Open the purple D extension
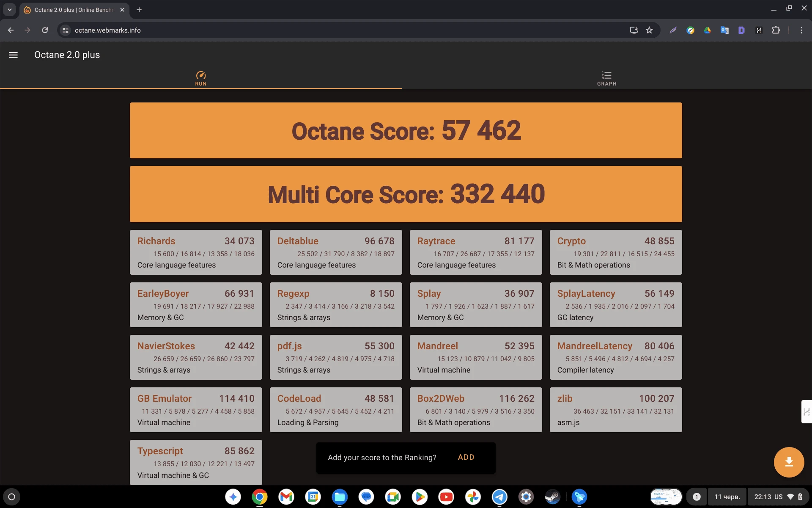 [741, 30]
